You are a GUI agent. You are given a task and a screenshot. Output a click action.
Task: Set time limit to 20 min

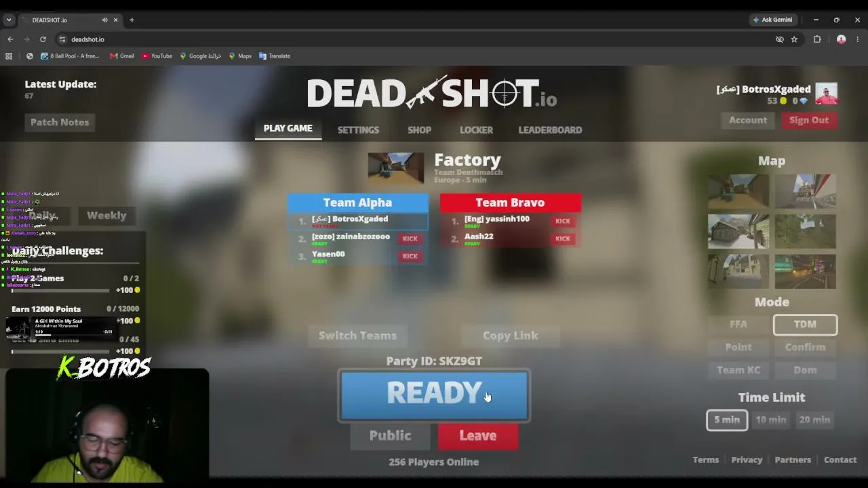tap(814, 420)
